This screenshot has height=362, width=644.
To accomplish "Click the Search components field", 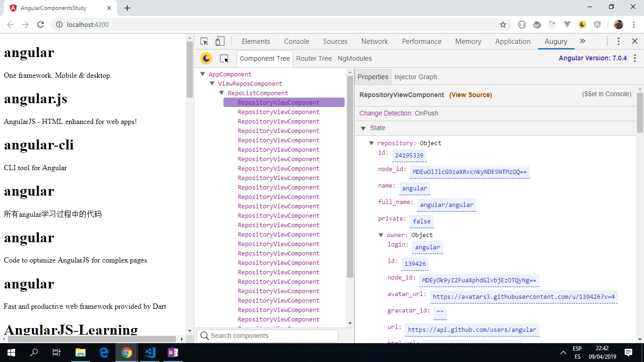I will [x=267, y=336].
